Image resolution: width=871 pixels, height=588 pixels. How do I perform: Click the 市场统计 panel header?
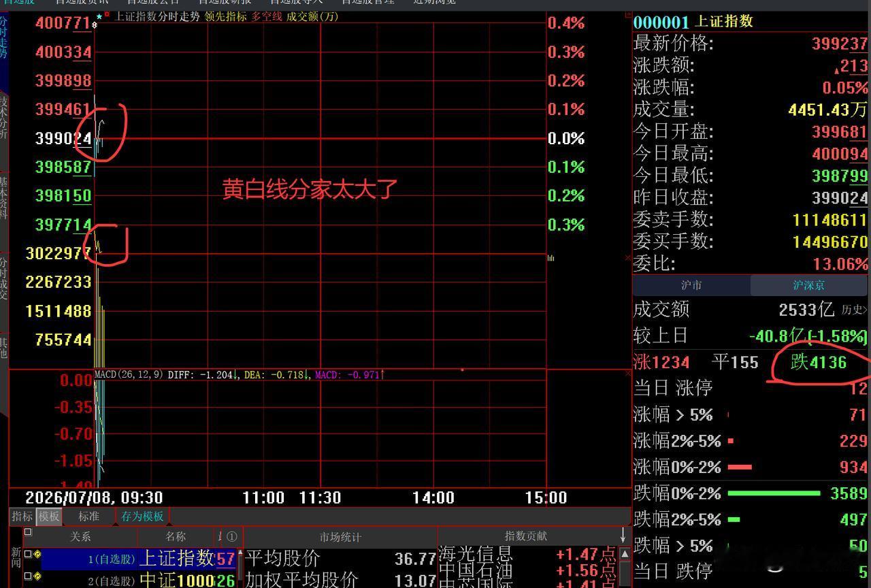point(340,536)
